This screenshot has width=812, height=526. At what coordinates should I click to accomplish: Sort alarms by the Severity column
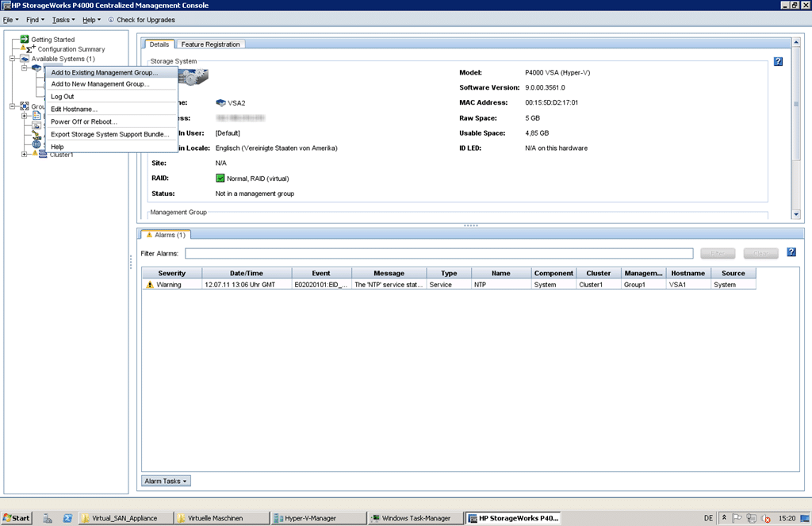coord(172,273)
